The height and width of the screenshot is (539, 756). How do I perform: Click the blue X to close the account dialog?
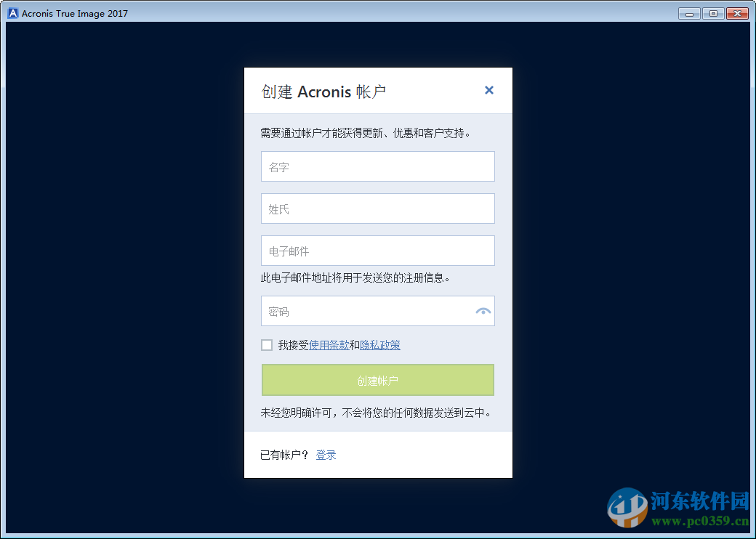click(488, 90)
